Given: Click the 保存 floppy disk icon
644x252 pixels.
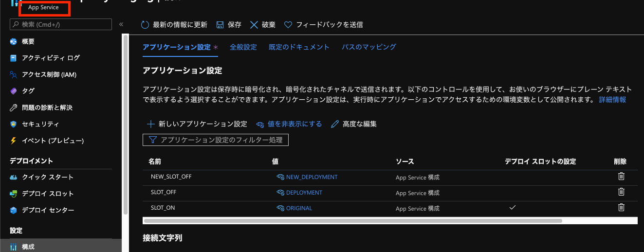Looking at the screenshot, I should pyautogui.click(x=220, y=24).
